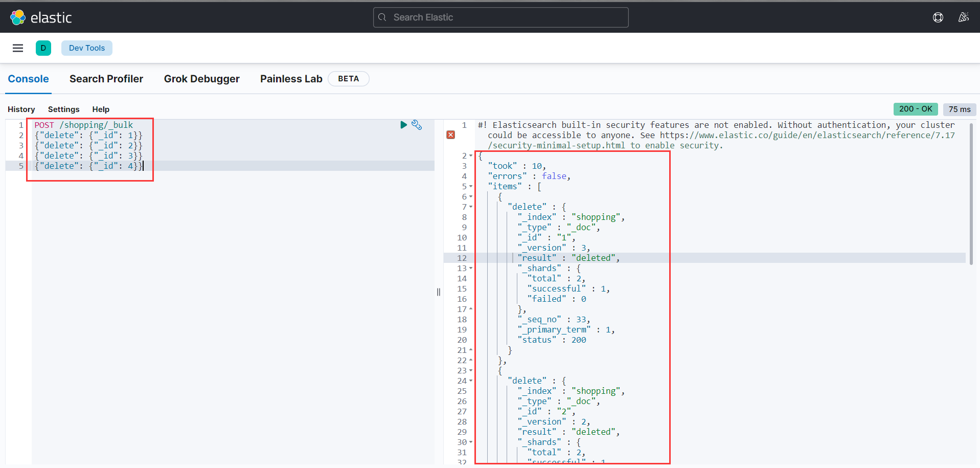Open the hamburger navigation menu
Image resolution: width=980 pixels, height=468 pixels.
click(x=18, y=48)
